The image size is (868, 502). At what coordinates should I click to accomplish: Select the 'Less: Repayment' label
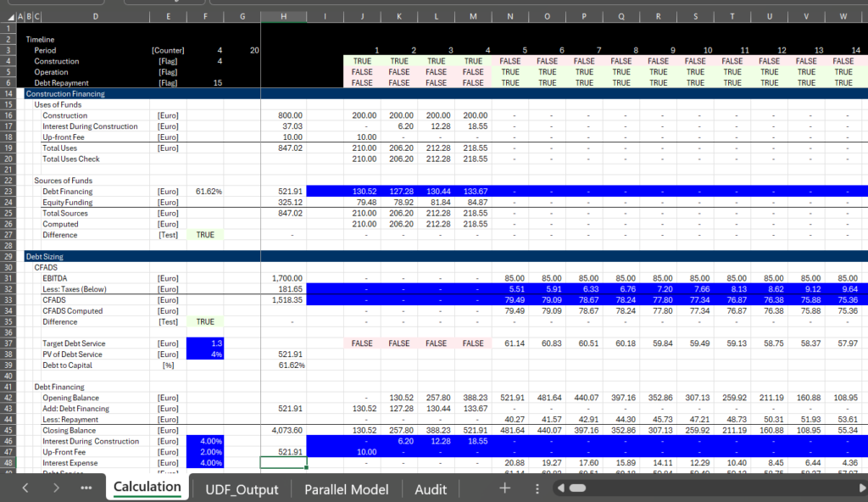(70, 420)
